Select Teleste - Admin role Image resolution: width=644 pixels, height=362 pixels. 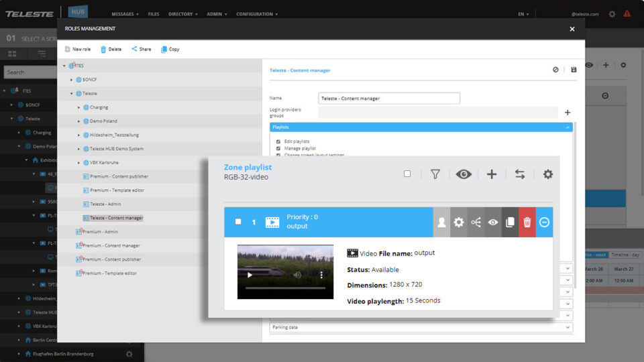[x=105, y=204]
